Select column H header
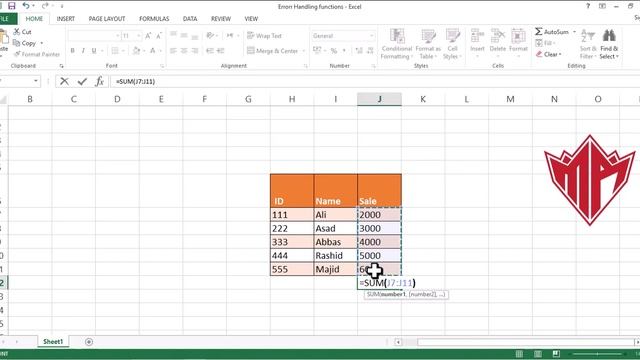The image size is (640, 360). tap(292, 99)
